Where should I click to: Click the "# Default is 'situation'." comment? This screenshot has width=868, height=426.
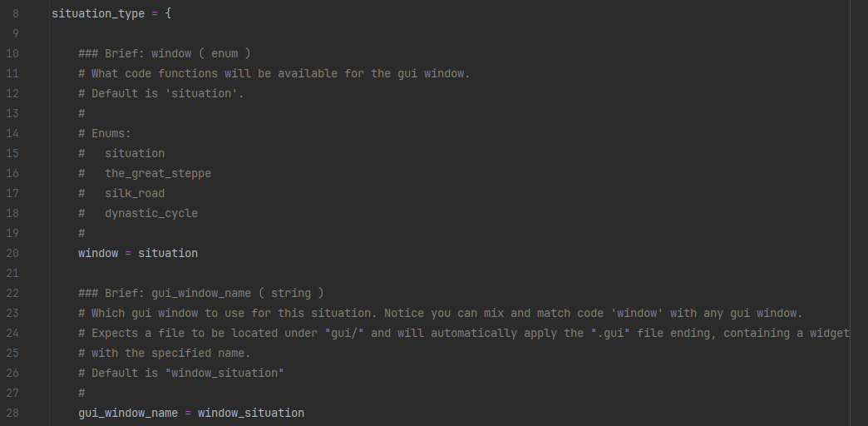161,94
